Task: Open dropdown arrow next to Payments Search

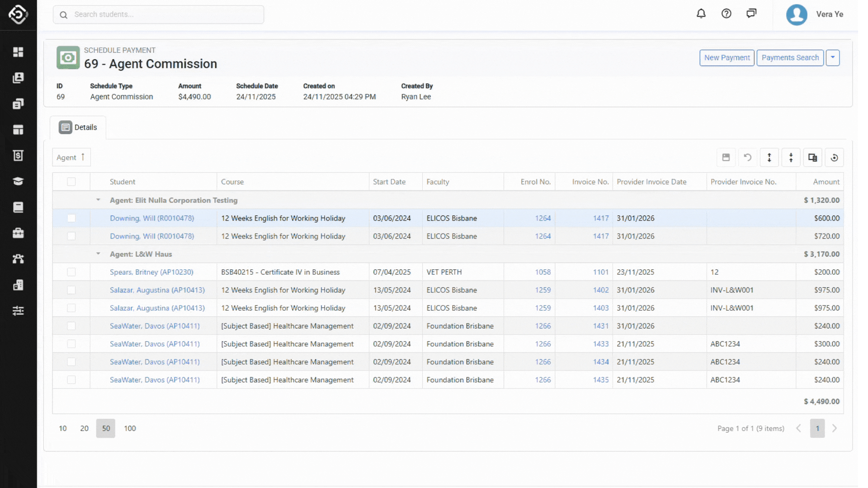Action: (832, 58)
